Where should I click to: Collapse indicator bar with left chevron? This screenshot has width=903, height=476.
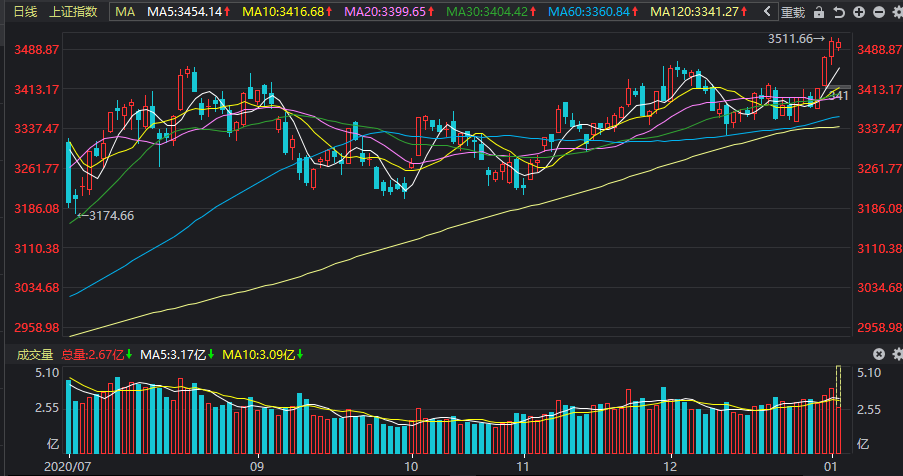pos(767,12)
